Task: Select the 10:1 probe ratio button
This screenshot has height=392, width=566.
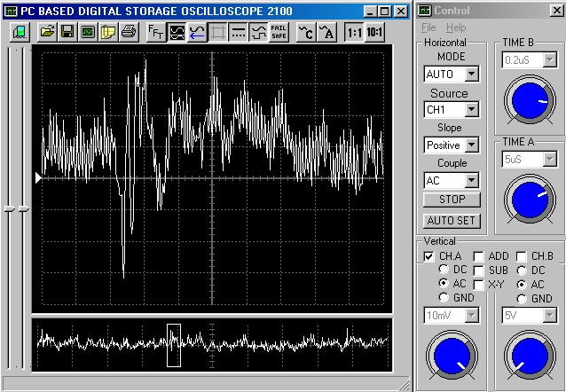Action: point(375,32)
